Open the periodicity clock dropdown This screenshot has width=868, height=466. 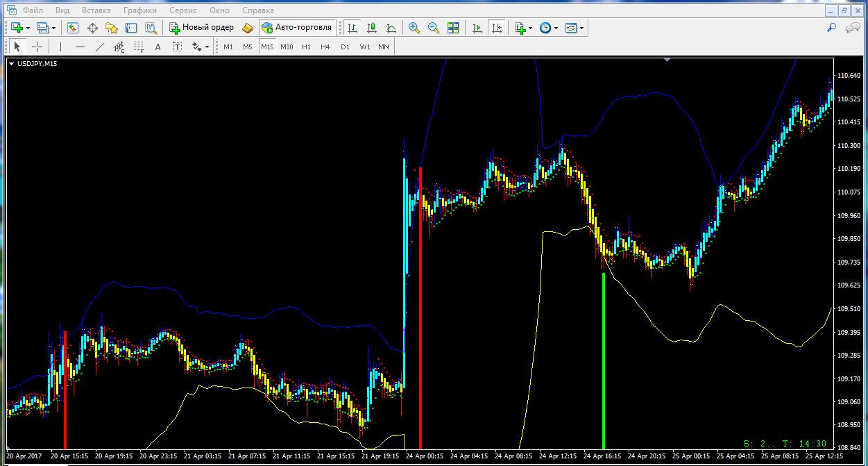point(556,28)
